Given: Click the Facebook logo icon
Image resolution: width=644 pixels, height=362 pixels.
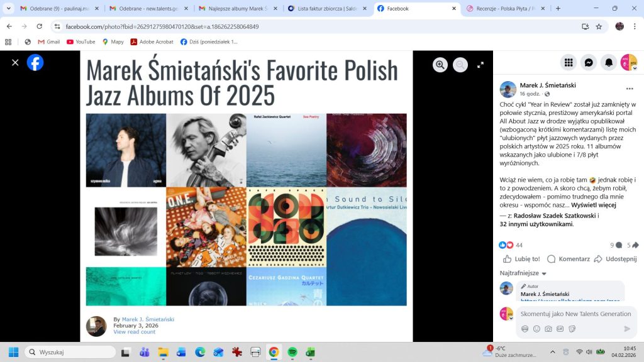Looking at the screenshot, I should tap(35, 62).
